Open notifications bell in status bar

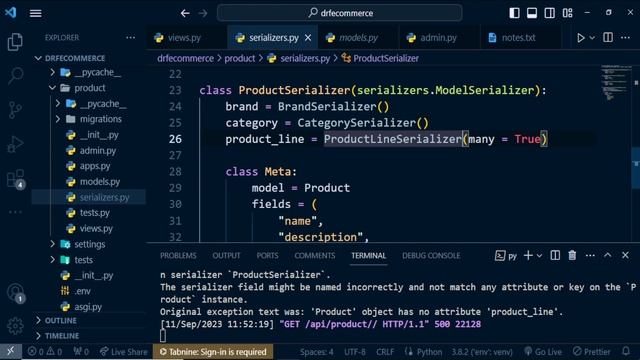[x=626, y=351]
